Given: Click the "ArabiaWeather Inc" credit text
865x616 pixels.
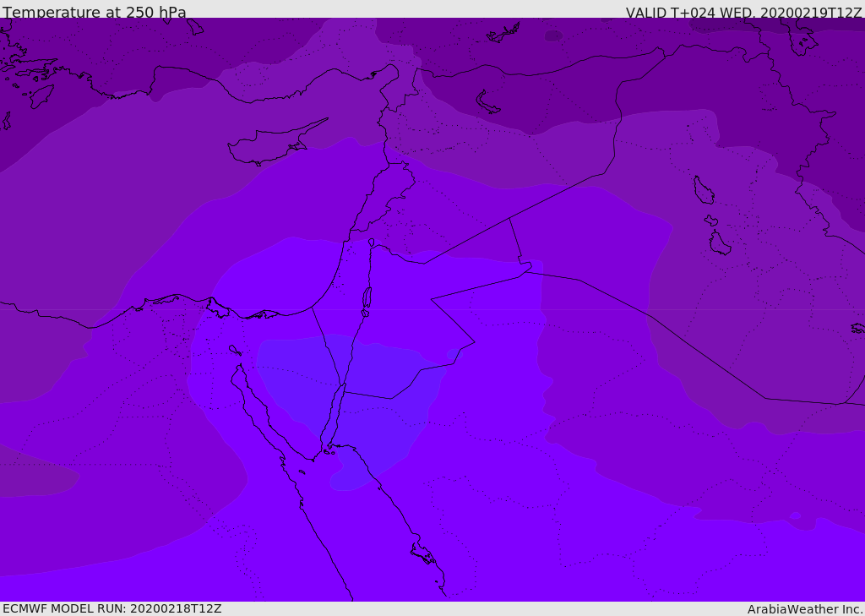Looking at the screenshot, I should pos(804,609).
